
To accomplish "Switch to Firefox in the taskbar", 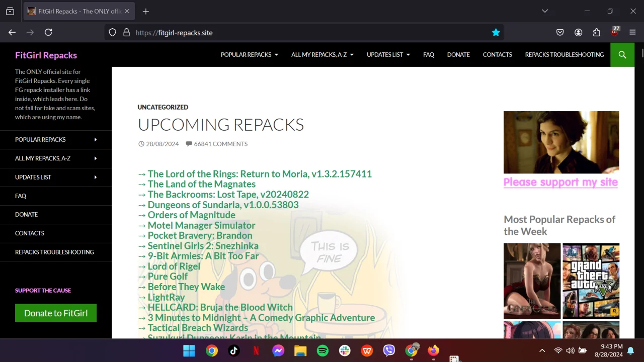I will tap(433, 350).
